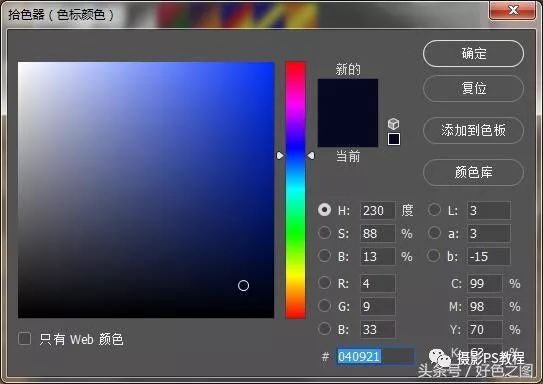This screenshot has width=543, height=384.
Task: Click the Lab a field showing 3
Action: (x=489, y=233)
